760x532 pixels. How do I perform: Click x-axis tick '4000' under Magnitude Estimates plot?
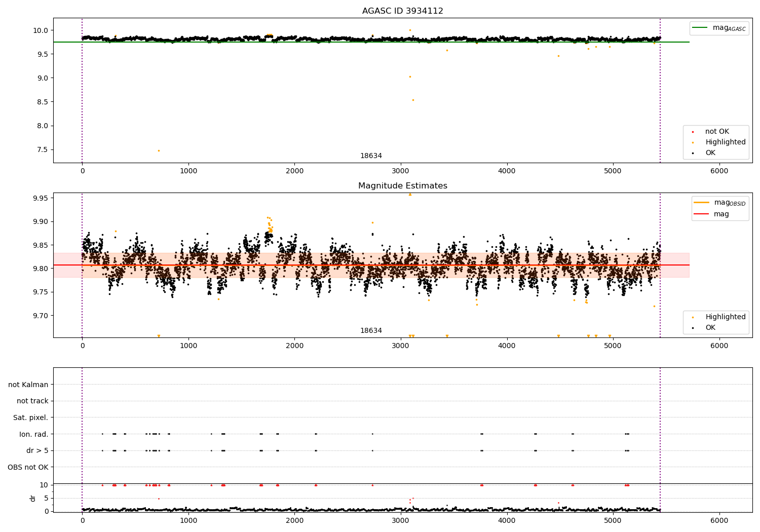(x=507, y=346)
